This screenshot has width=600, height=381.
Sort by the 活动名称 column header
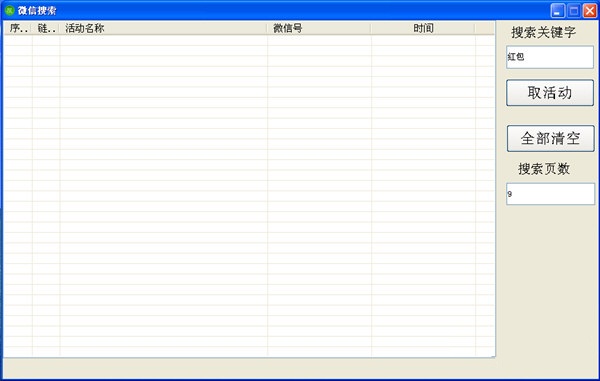tap(163, 28)
